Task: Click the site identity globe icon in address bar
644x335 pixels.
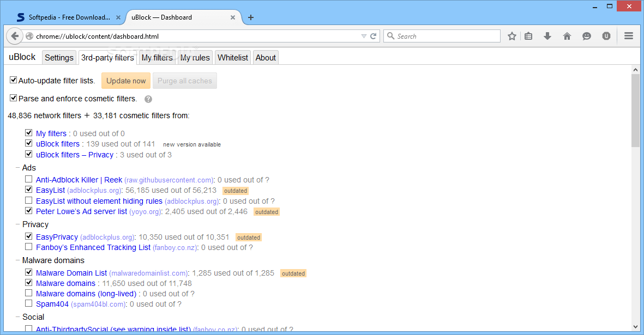Action: (29, 36)
